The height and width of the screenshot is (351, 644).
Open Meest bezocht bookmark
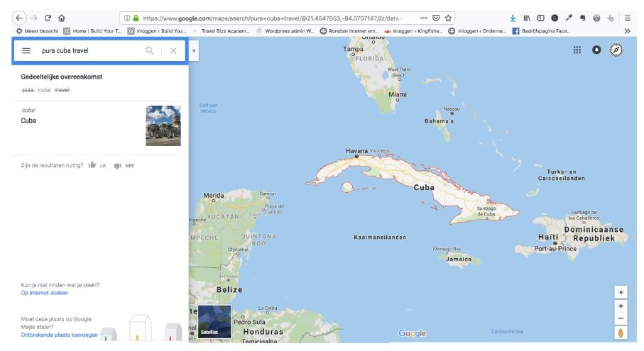click(38, 30)
